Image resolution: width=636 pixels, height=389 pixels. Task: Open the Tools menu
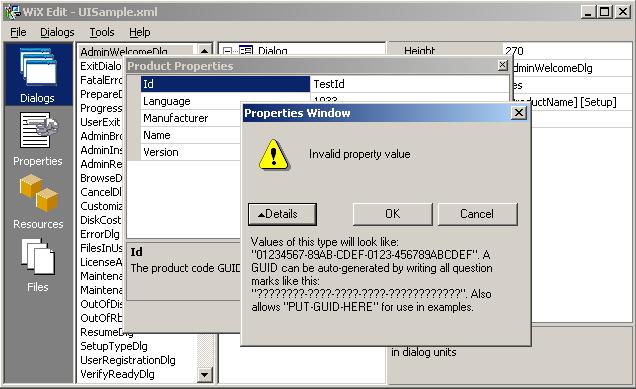click(x=102, y=32)
